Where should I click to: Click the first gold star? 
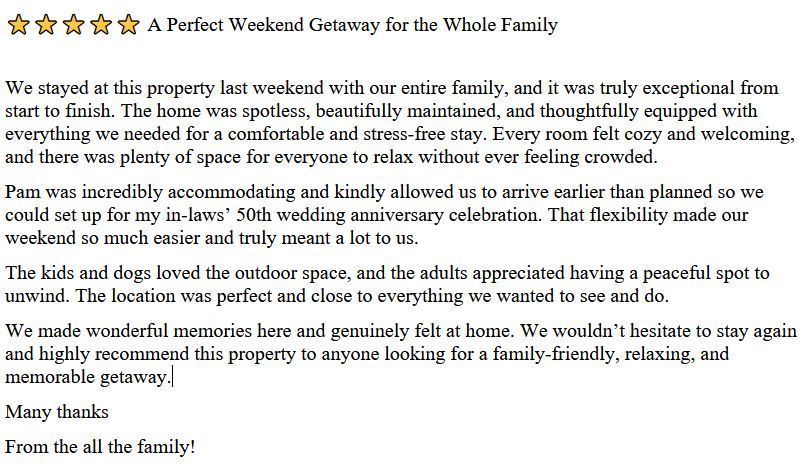click(17, 25)
